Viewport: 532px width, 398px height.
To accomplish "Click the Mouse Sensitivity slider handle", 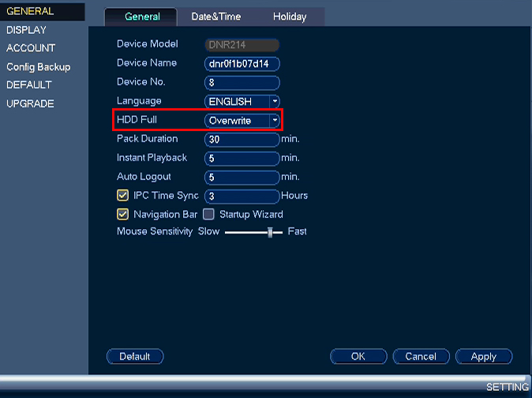I will (270, 232).
